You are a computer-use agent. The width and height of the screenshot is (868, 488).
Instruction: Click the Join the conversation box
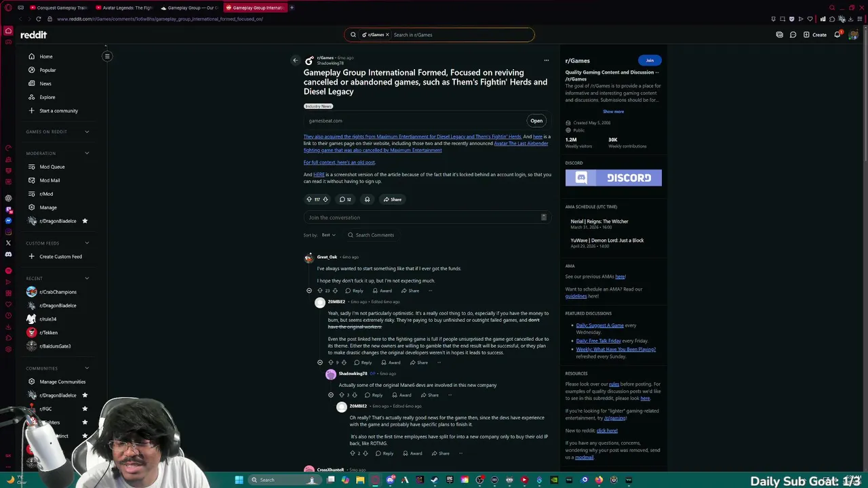click(427, 218)
